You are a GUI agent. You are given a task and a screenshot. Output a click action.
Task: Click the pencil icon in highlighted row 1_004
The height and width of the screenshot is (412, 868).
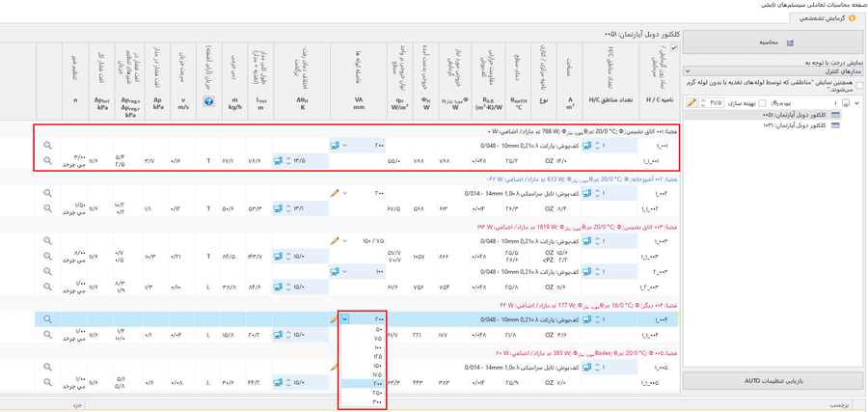[335, 319]
